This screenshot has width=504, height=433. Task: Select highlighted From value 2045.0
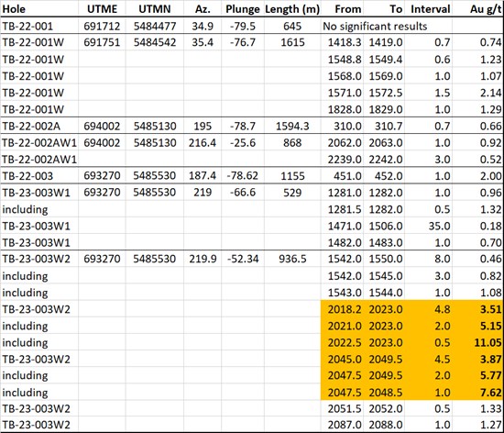coord(345,360)
